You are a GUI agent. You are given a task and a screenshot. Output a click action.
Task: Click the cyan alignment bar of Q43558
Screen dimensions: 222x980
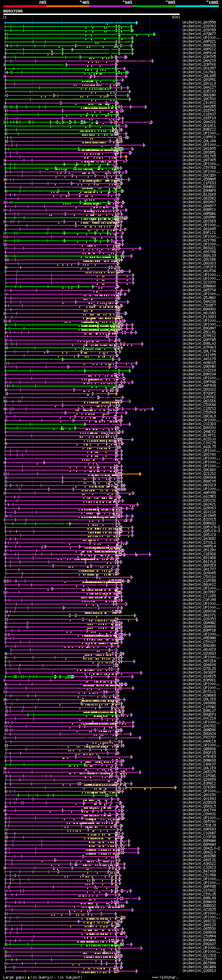tap(71, 23)
